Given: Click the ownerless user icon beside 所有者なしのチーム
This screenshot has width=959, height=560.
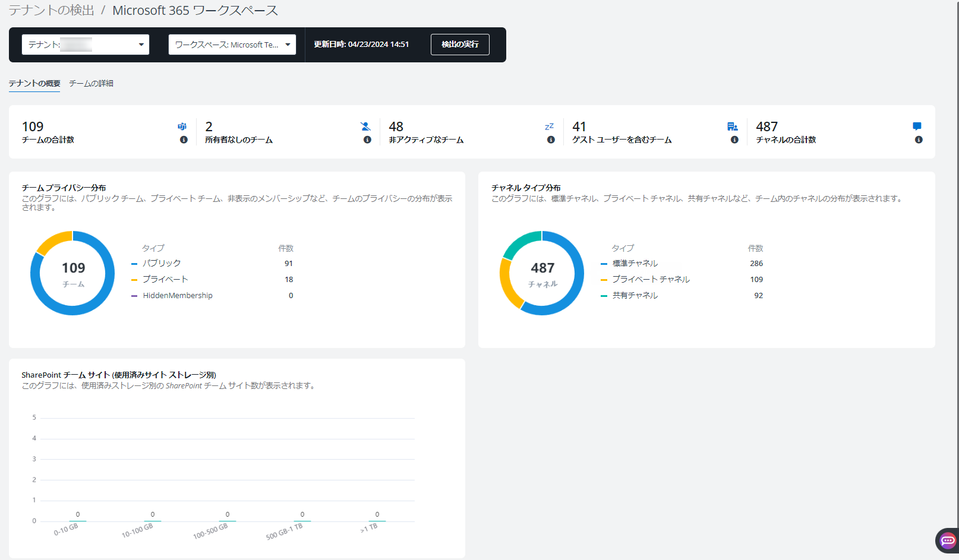Looking at the screenshot, I should click(x=365, y=126).
